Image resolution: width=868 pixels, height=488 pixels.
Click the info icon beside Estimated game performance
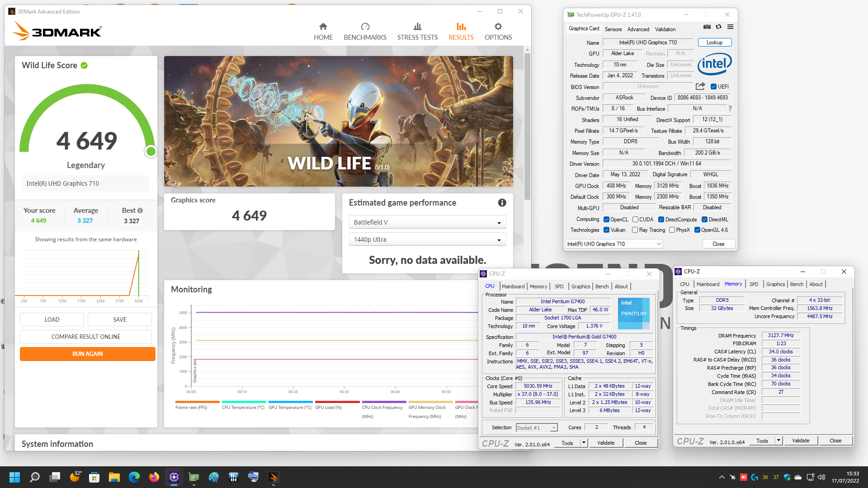coord(502,203)
